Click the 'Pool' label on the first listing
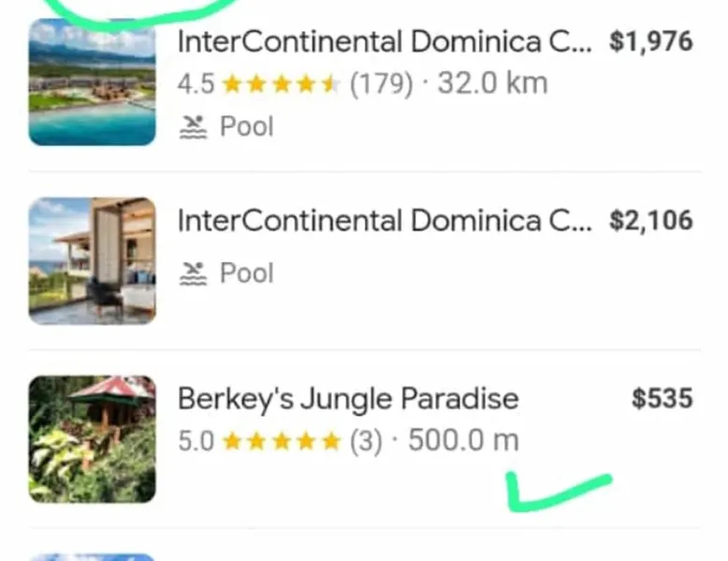 click(x=246, y=126)
